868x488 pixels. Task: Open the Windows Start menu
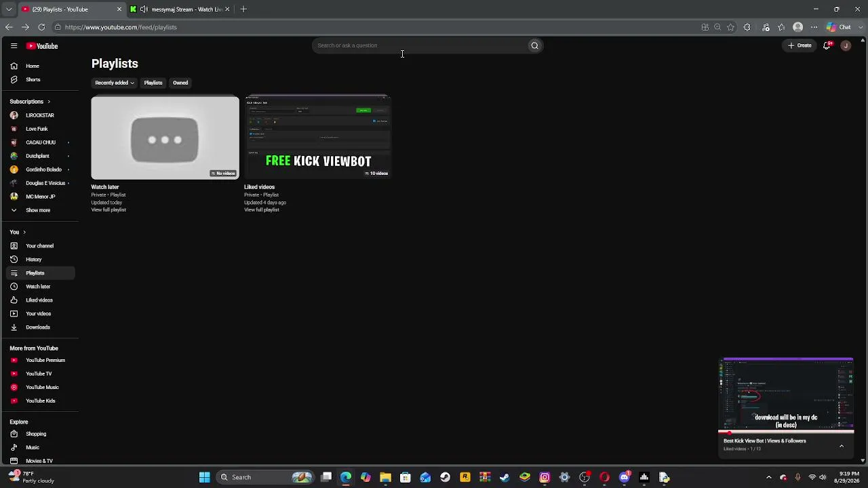204,477
